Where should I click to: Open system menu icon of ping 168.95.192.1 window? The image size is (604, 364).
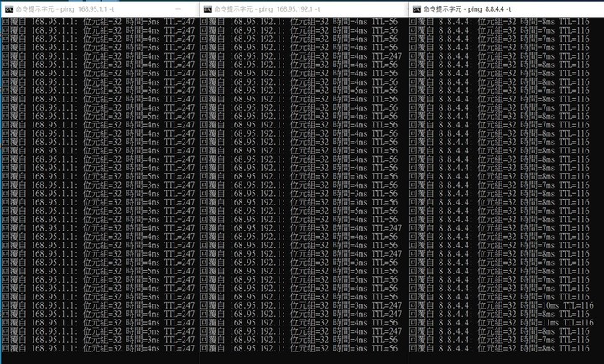(208, 9)
